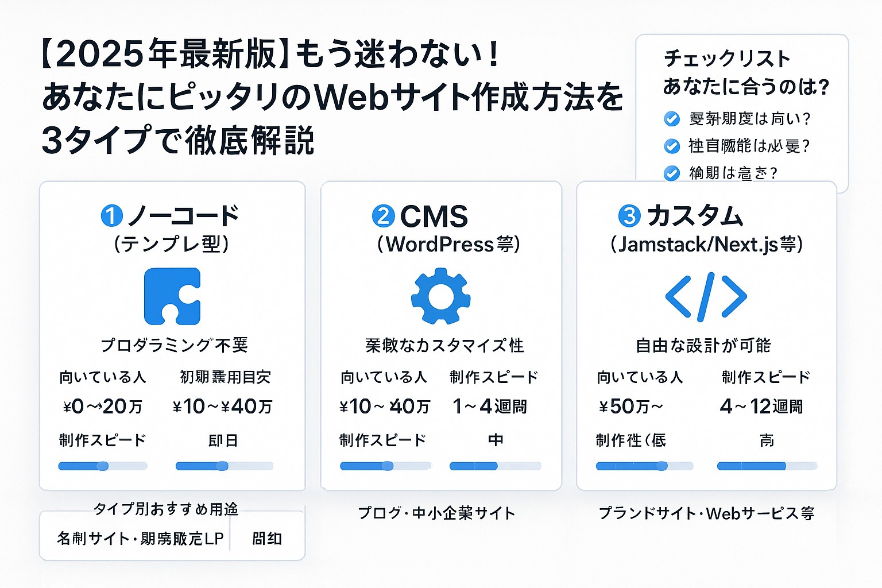Click the チェックリスト title

[x=728, y=59]
